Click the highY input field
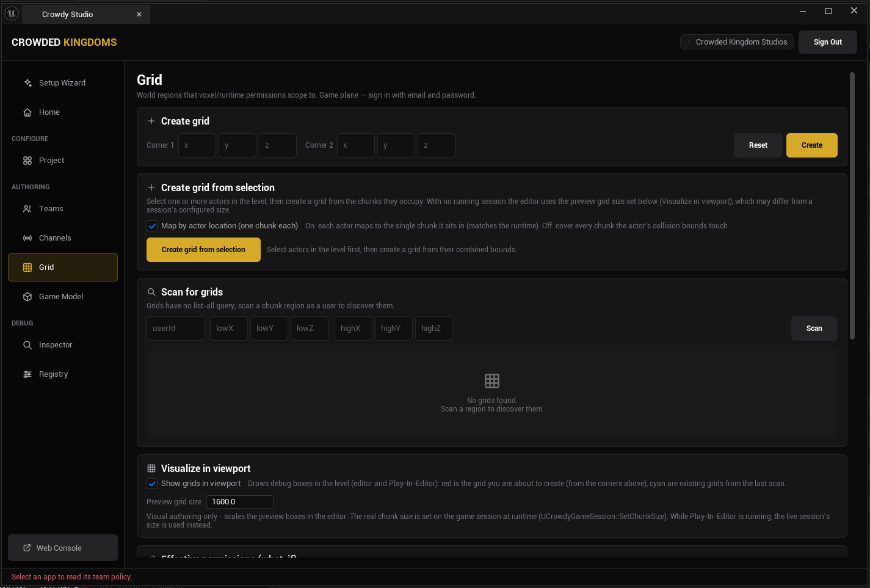 tap(394, 328)
